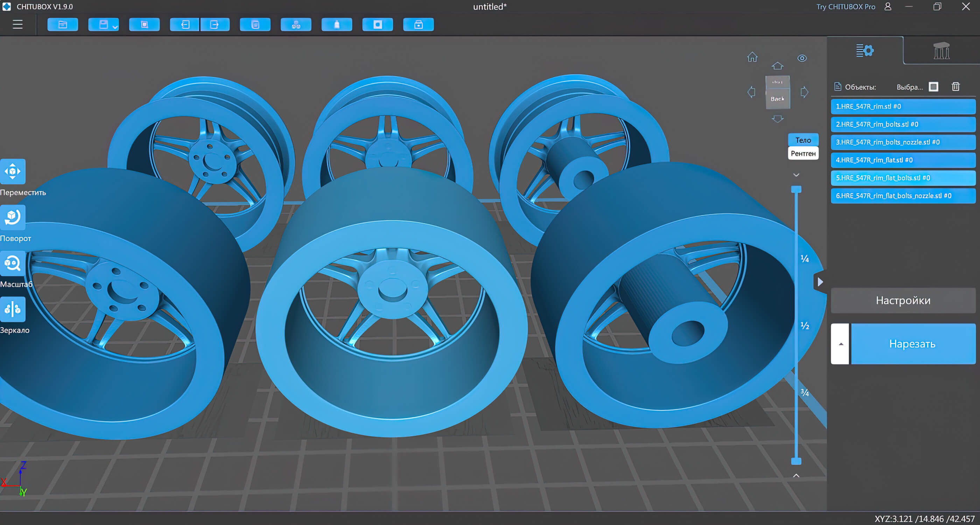Switch to Рентген (X-ray) display mode
Viewport: 980px width, 525px height.
(x=803, y=153)
